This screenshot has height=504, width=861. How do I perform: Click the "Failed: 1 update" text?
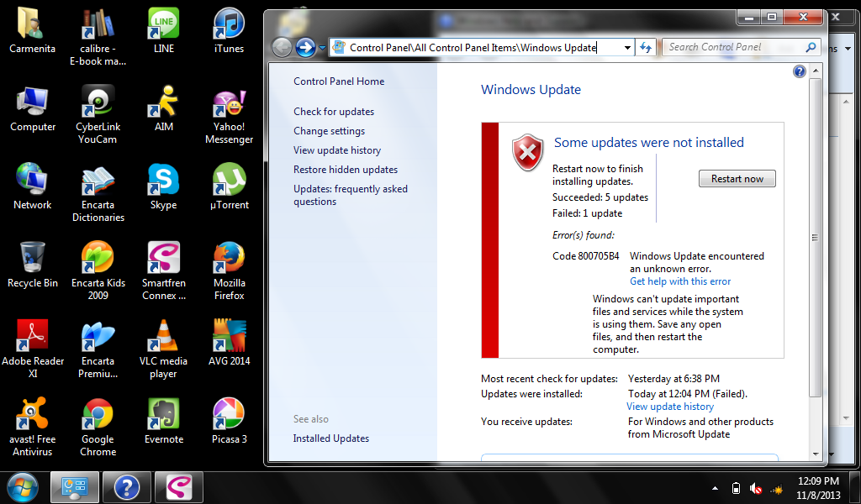click(x=587, y=213)
